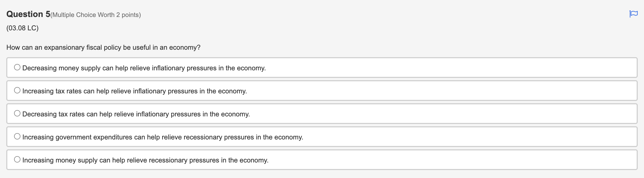Click the third answer choice box
The height and width of the screenshot is (178, 644).
click(322, 113)
